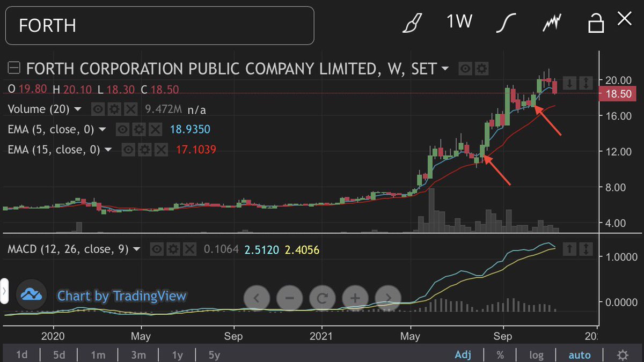
Task: Expand the EMA (15, close, 0) dropdown
Action: coord(108,150)
